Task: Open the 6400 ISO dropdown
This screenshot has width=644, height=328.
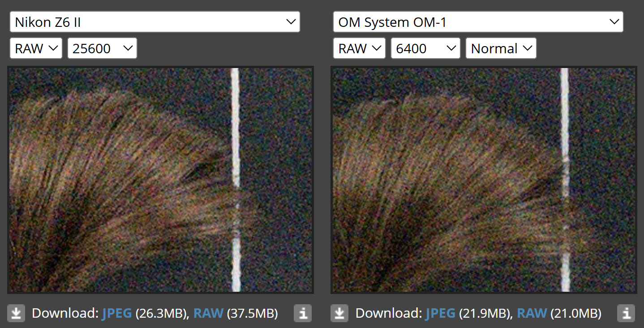Action: [425, 48]
